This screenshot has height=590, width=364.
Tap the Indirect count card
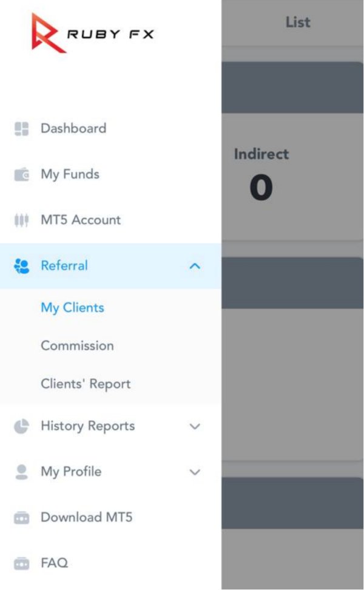261,176
